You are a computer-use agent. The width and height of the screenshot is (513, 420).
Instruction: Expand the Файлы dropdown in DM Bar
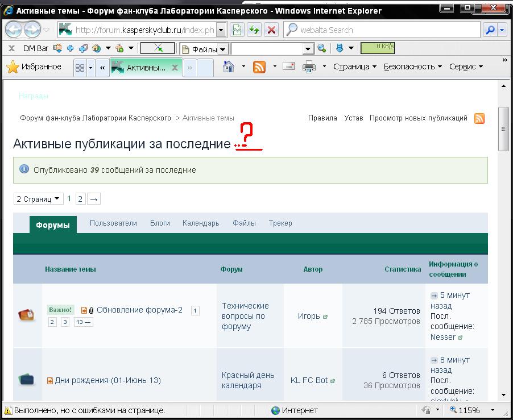tap(222, 49)
